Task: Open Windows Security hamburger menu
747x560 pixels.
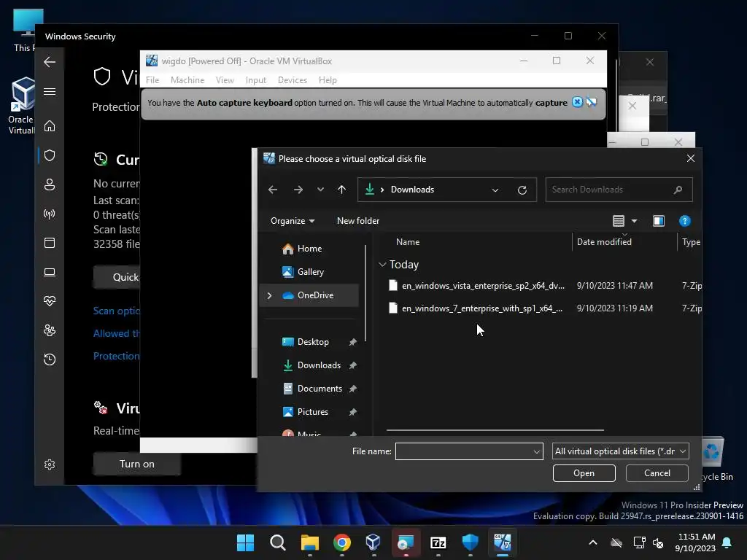Action: click(x=50, y=91)
